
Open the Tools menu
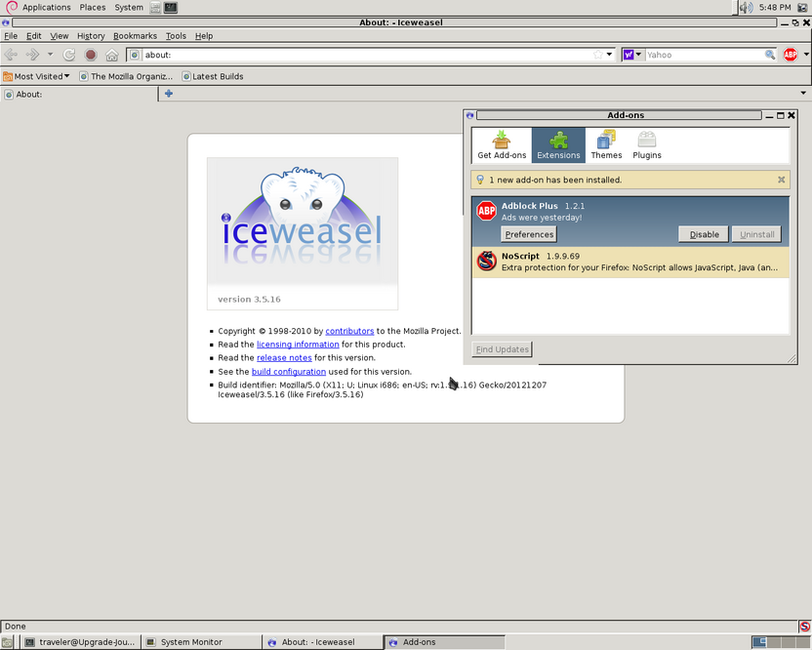pyautogui.click(x=176, y=36)
